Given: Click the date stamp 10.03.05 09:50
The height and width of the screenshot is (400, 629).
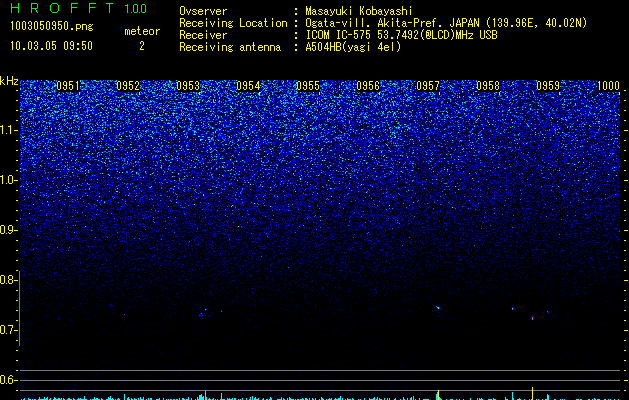Looking at the screenshot, I should [51, 46].
